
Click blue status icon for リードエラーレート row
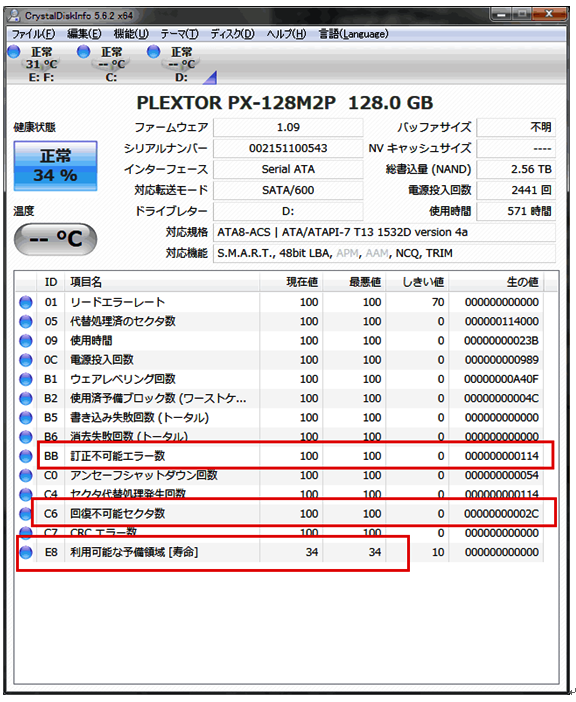click(x=26, y=302)
